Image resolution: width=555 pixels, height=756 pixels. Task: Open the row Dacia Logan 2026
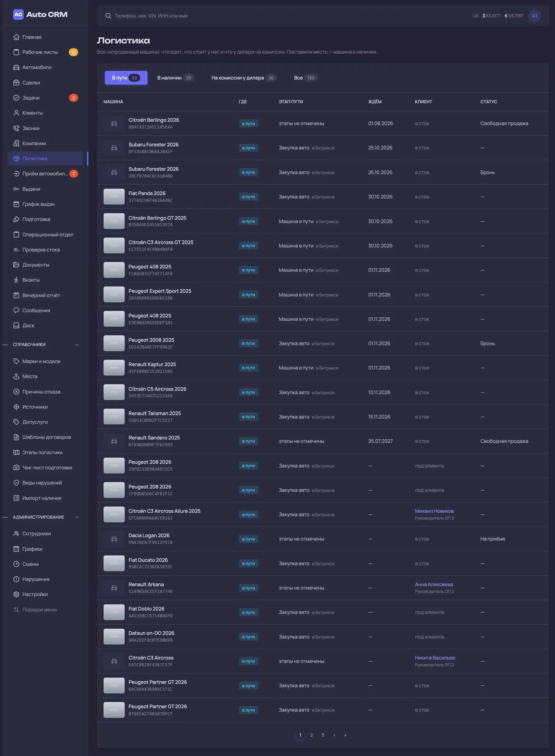click(323, 539)
